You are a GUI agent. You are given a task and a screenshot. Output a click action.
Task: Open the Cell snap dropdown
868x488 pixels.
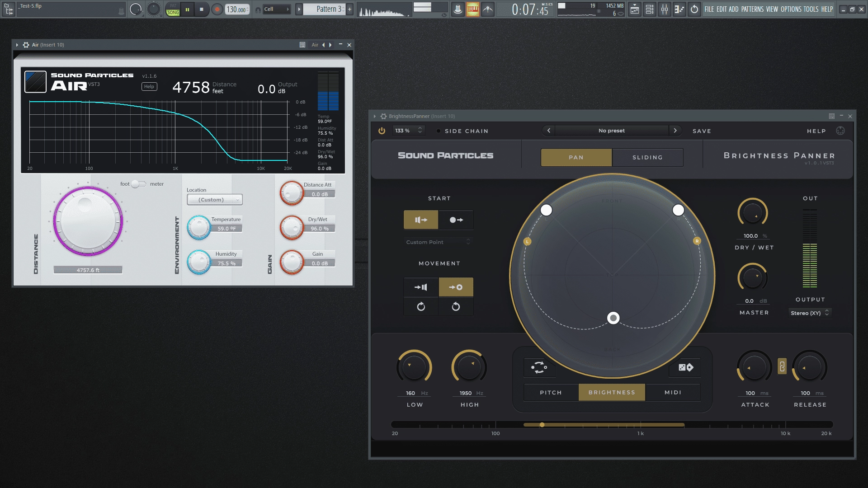point(276,9)
